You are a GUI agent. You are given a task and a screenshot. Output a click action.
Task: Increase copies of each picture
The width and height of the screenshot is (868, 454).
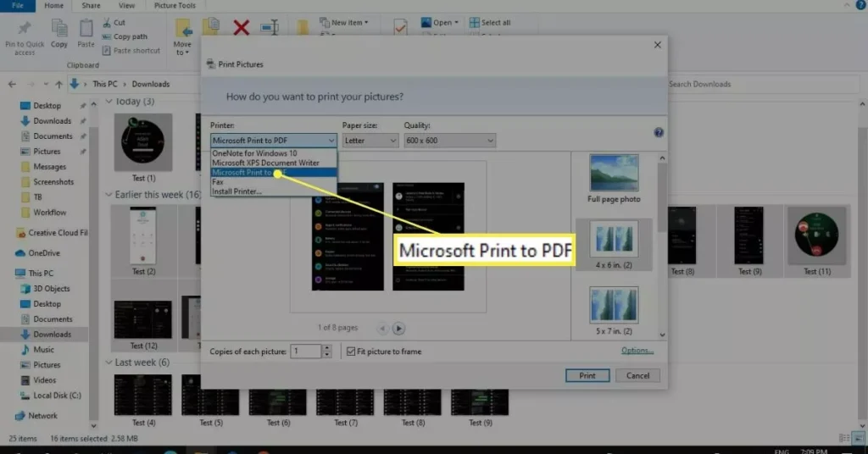pos(327,348)
